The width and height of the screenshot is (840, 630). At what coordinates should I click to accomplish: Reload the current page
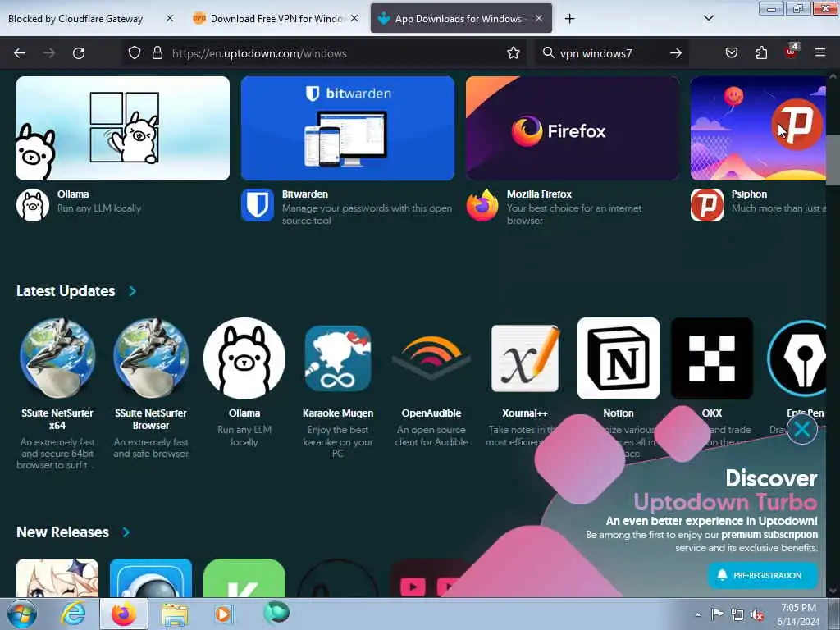click(x=79, y=53)
